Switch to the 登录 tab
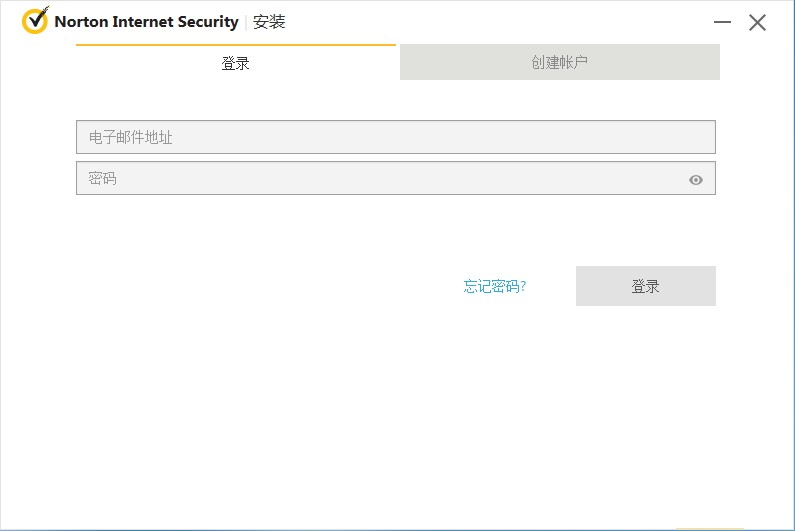 [236, 63]
